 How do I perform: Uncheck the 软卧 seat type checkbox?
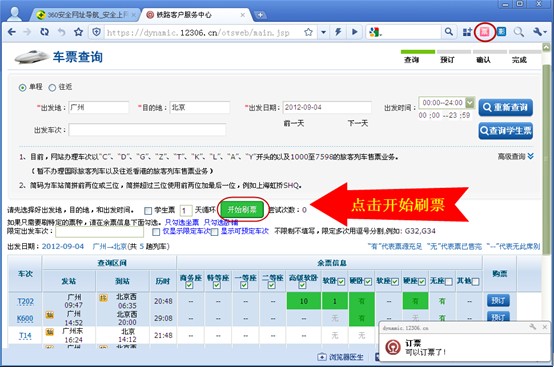[341, 282]
